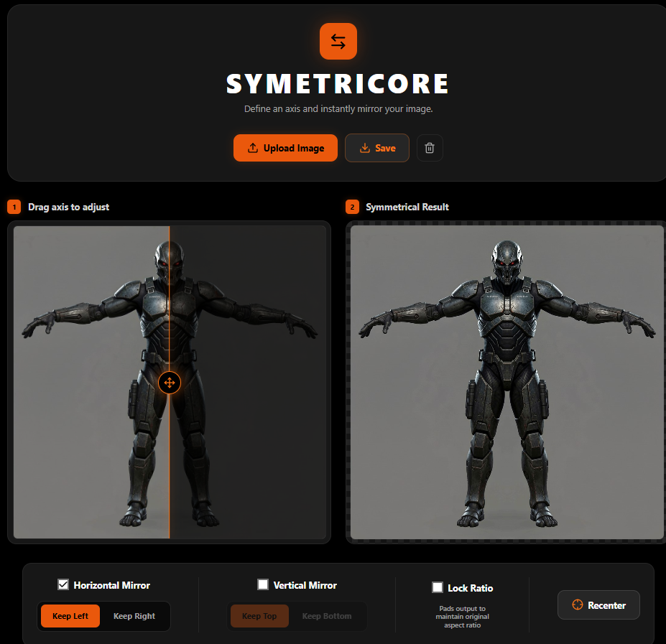Save the symmetrical result image
The image size is (666, 644).
[x=376, y=148]
